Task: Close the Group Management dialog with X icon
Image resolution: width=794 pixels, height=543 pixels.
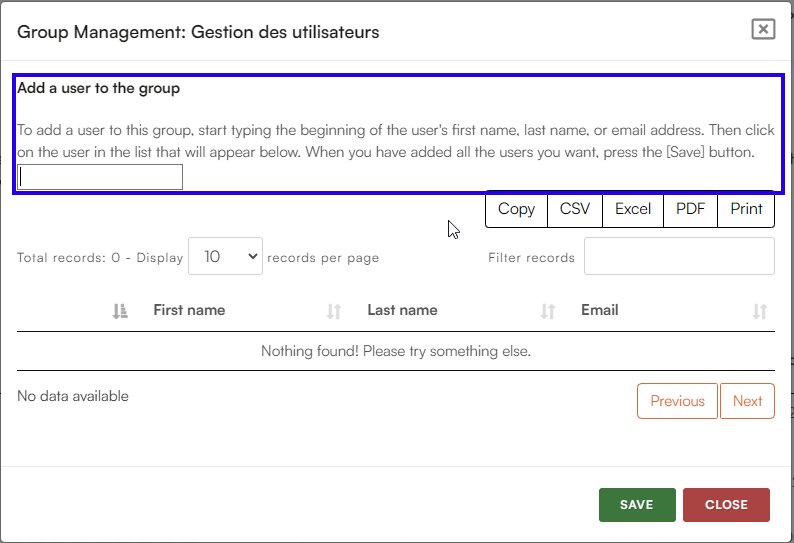Action: [x=763, y=29]
